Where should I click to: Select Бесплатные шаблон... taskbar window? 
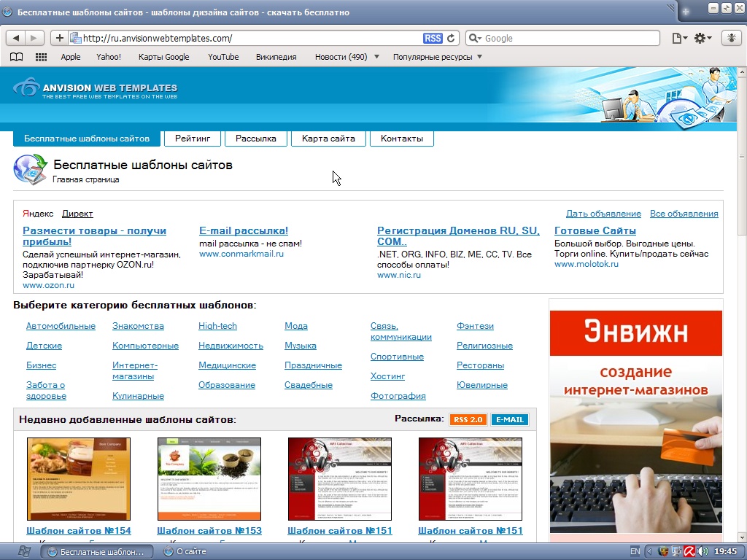[97, 551]
